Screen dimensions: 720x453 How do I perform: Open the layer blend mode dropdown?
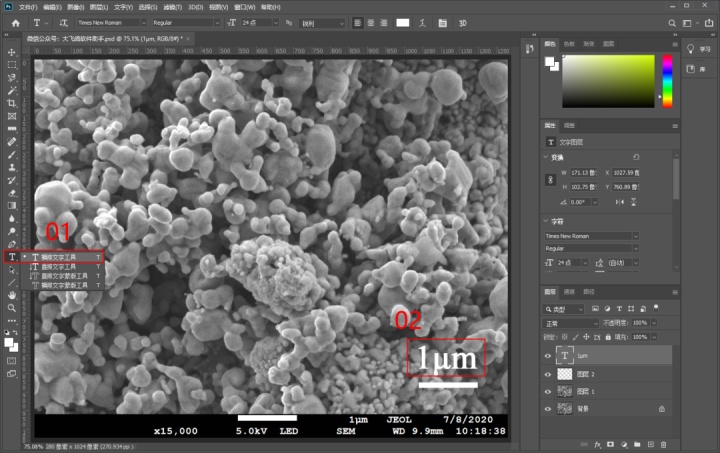click(x=571, y=323)
